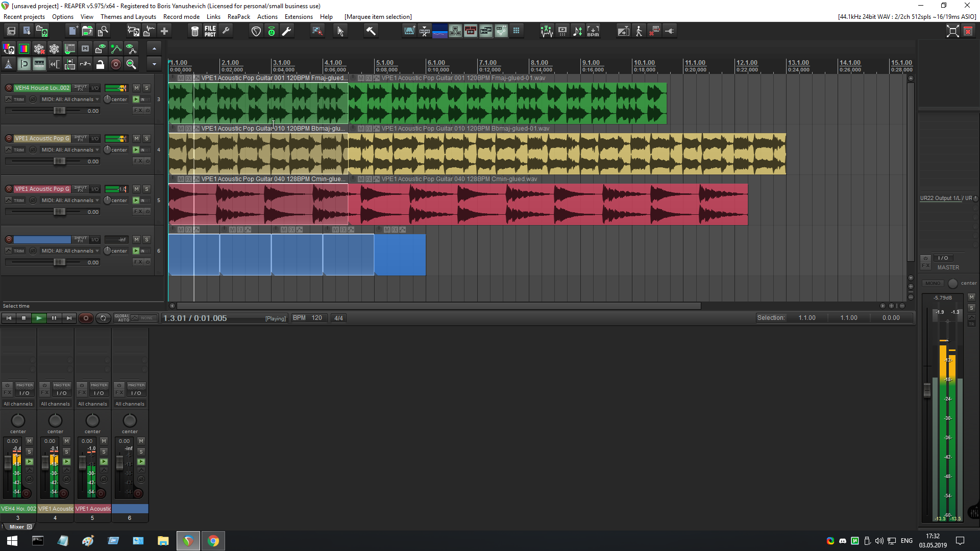The width and height of the screenshot is (980, 551).
Task: Select the hammer tool icon
Action: tap(371, 31)
